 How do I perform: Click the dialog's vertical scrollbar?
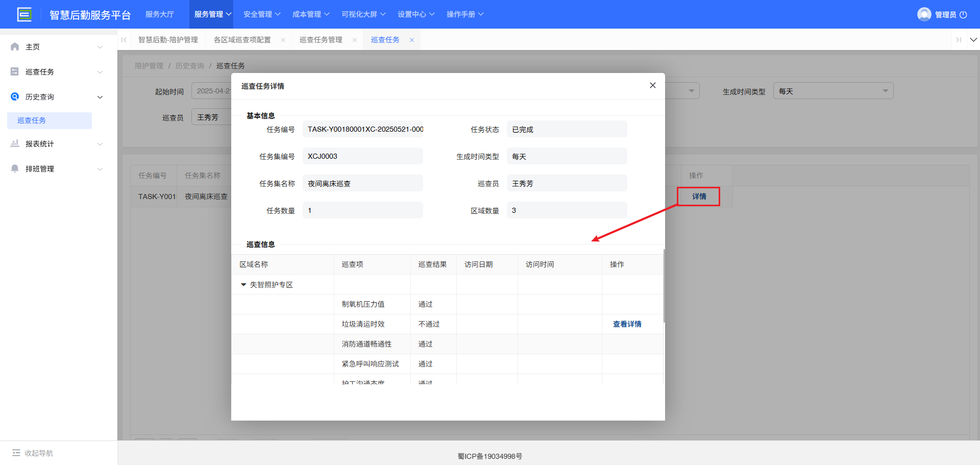[x=664, y=286]
